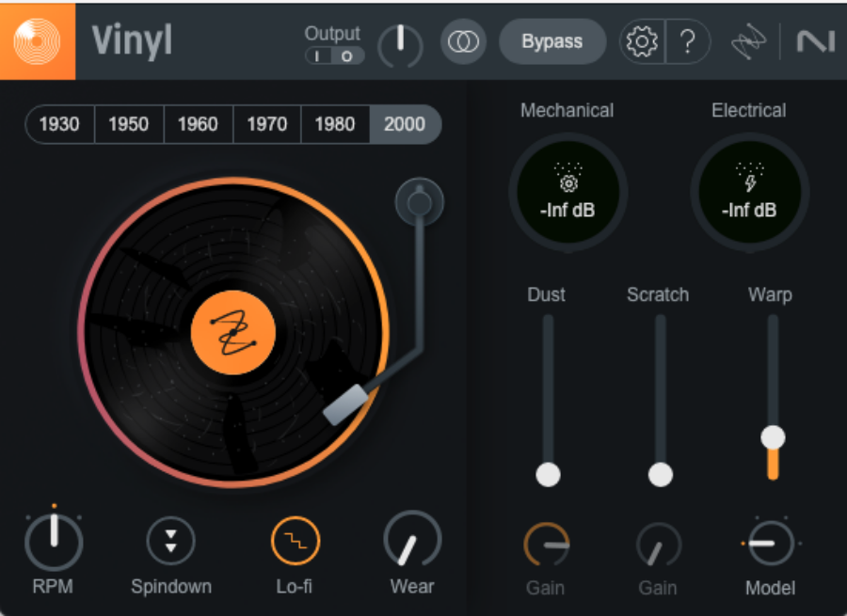
Task: Click the Native Instruments logo
Action: tap(815, 42)
